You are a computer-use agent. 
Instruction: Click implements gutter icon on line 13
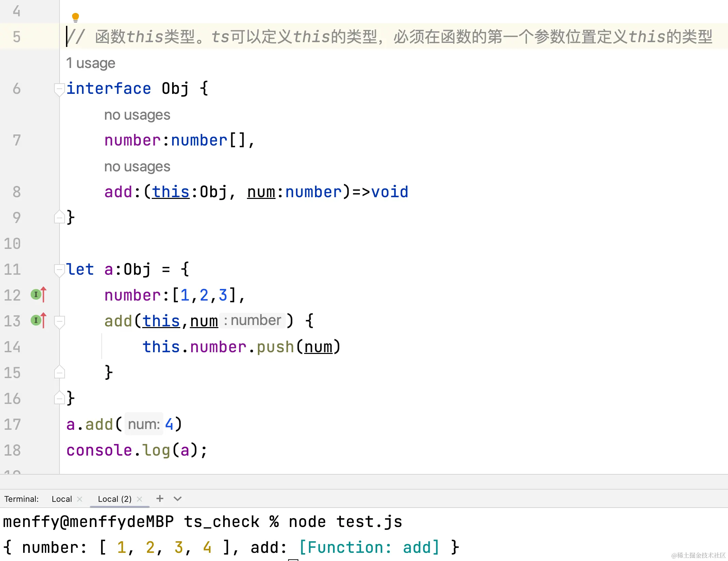click(x=38, y=320)
